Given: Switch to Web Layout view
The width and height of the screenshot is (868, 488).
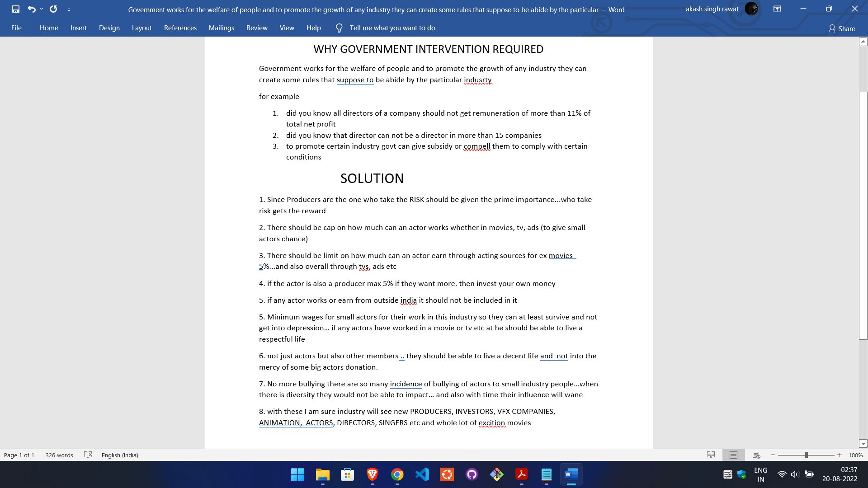Looking at the screenshot, I should pyautogui.click(x=756, y=455).
